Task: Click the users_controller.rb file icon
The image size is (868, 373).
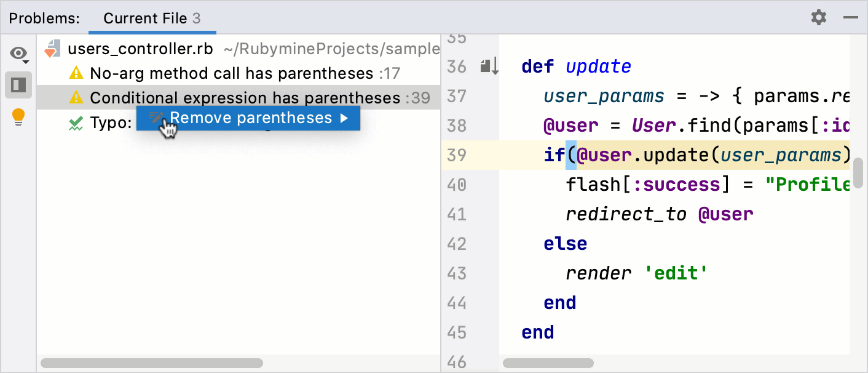Action: [54, 48]
